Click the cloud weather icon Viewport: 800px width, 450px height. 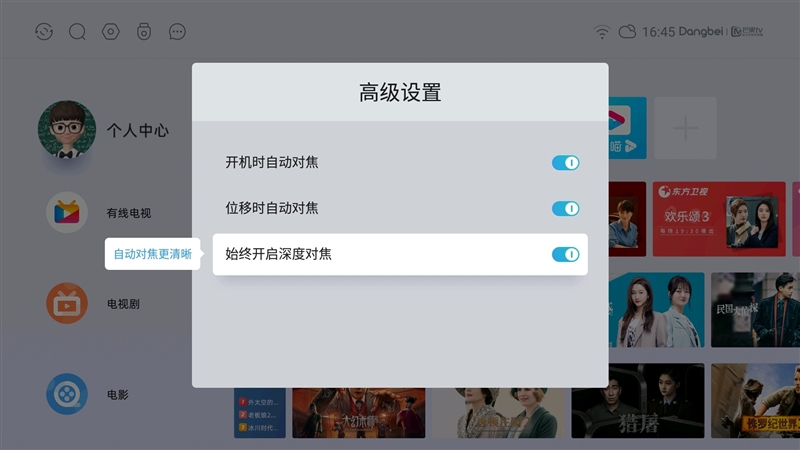[627, 32]
